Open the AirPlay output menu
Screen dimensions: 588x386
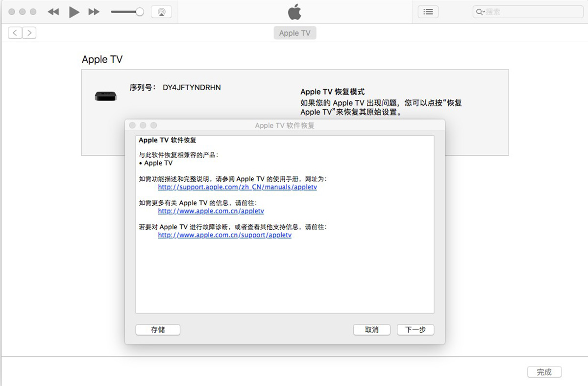[x=161, y=12]
